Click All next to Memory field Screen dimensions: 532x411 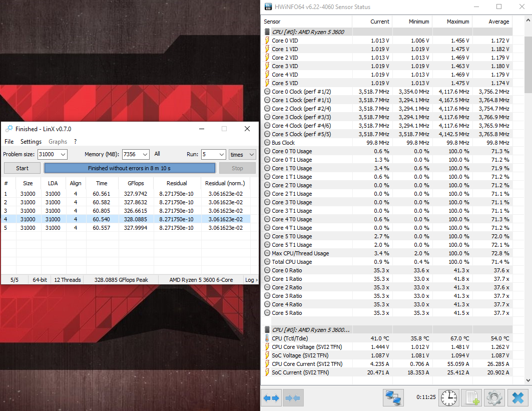click(157, 154)
